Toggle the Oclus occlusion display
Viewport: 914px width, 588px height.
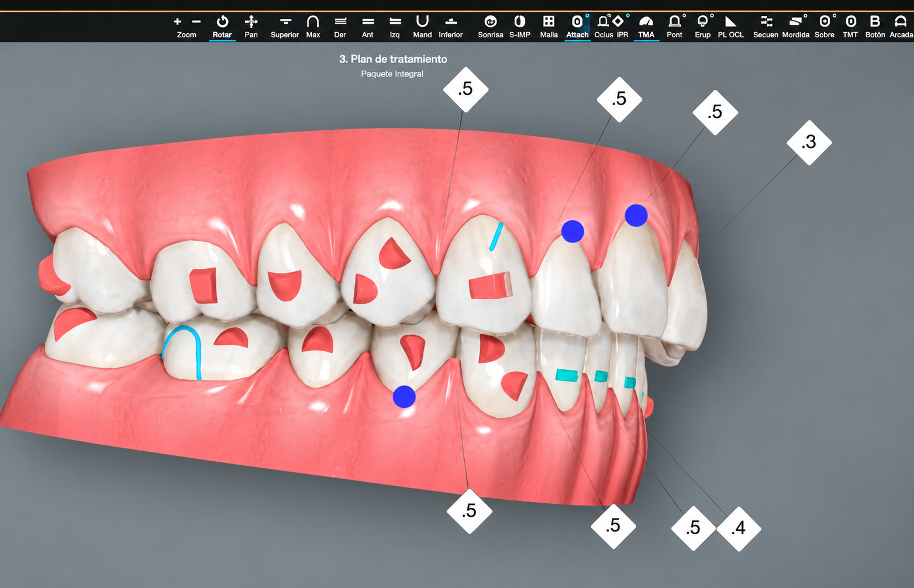603,27
